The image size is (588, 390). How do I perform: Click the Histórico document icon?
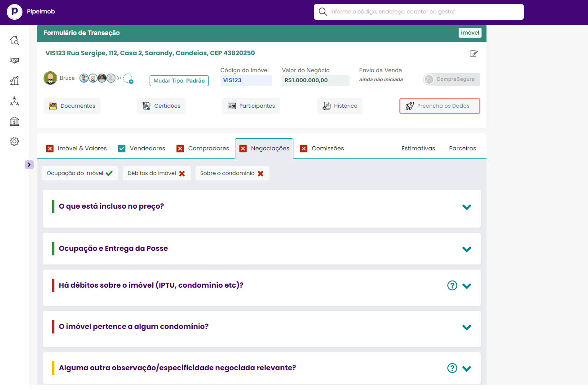[x=327, y=106]
